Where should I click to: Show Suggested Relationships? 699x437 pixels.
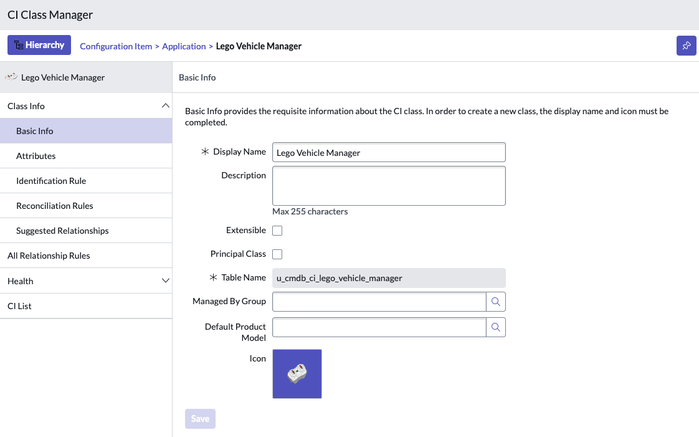click(x=86, y=231)
